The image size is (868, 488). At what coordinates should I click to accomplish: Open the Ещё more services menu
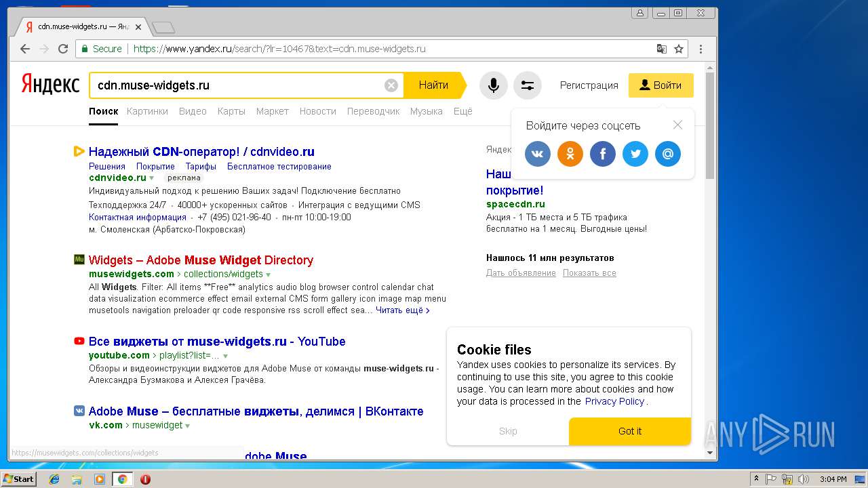tap(462, 111)
